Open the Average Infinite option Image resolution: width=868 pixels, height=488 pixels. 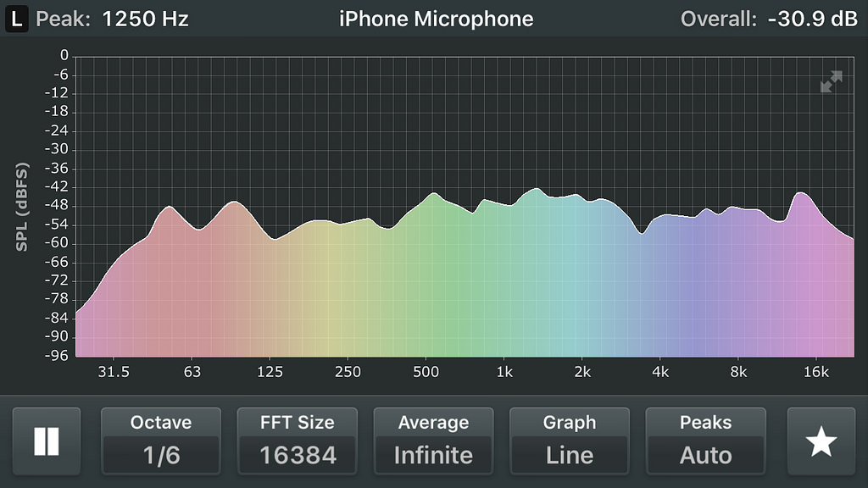coord(433,441)
